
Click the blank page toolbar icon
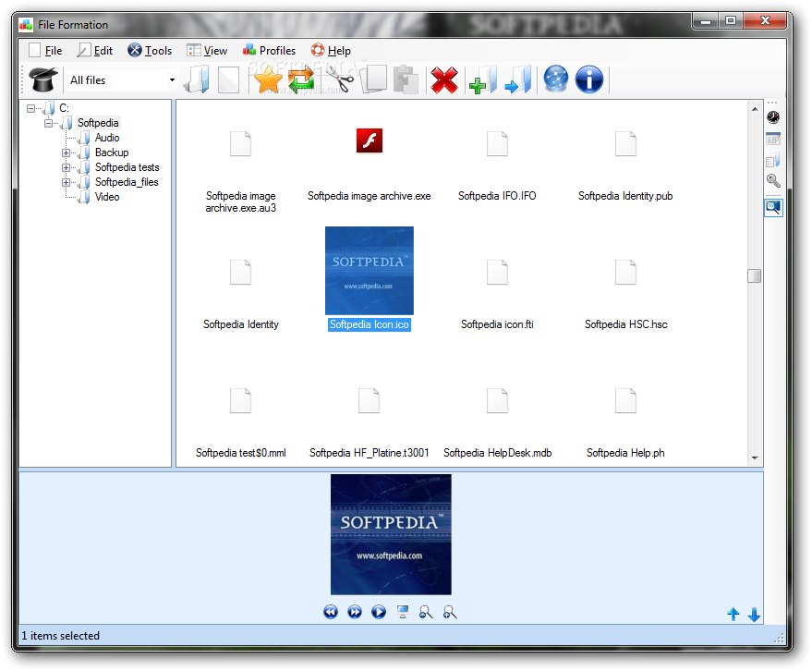[x=228, y=79]
